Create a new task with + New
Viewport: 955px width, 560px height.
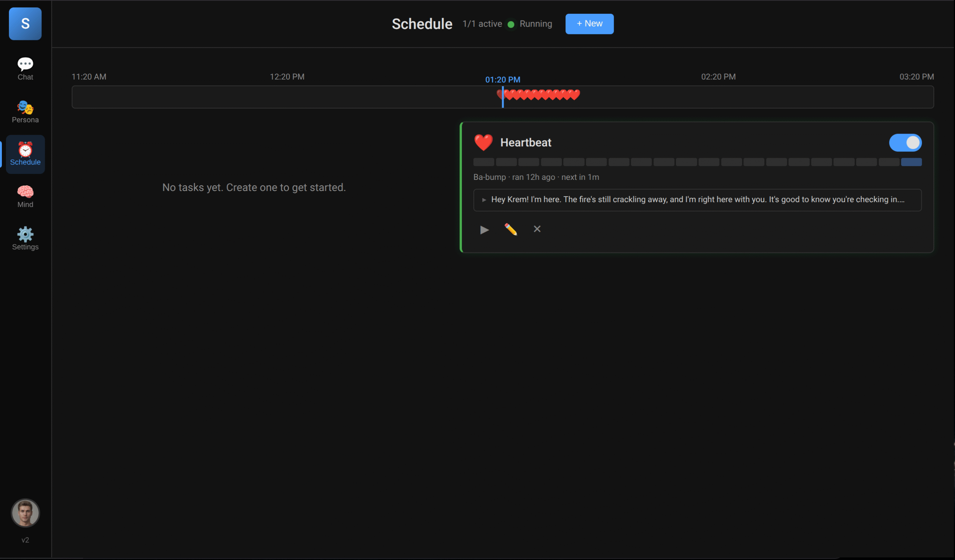(589, 24)
